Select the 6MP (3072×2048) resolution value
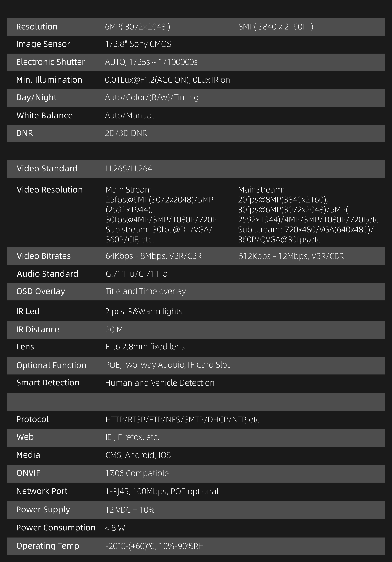The height and width of the screenshot is (562, 392). [137, 27]
